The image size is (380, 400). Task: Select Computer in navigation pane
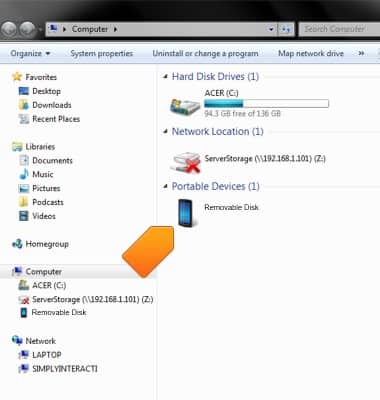pyautogui.click(x=43, y=272)
